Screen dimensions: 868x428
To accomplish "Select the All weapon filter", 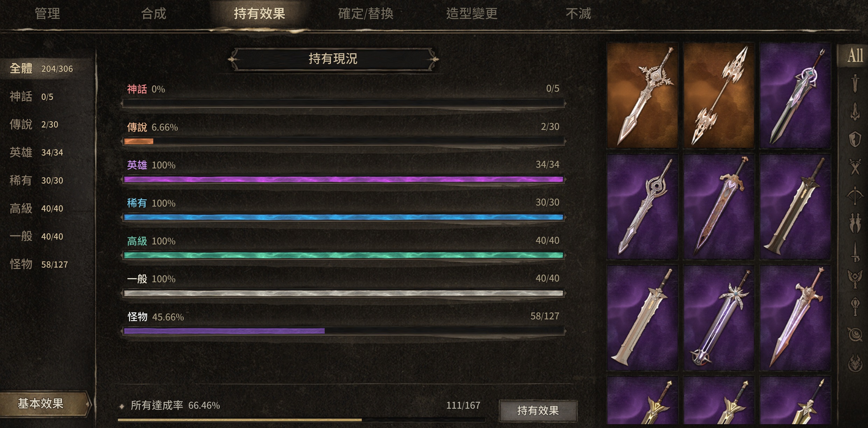I will pyautogui.click(x=854, y=55).
